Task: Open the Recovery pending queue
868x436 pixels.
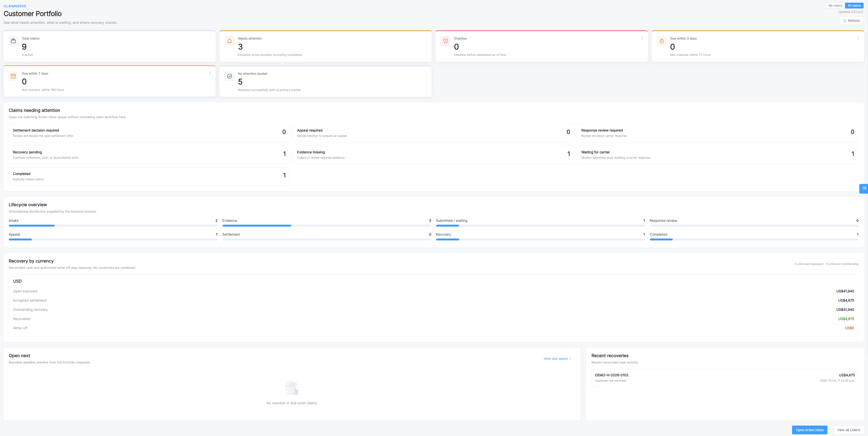Action: [149, 155]
